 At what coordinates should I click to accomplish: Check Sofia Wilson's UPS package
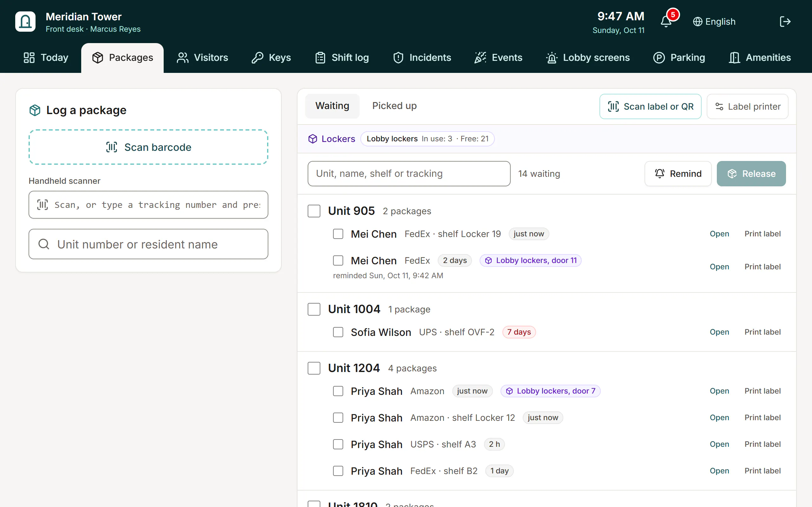coord(338,332)
